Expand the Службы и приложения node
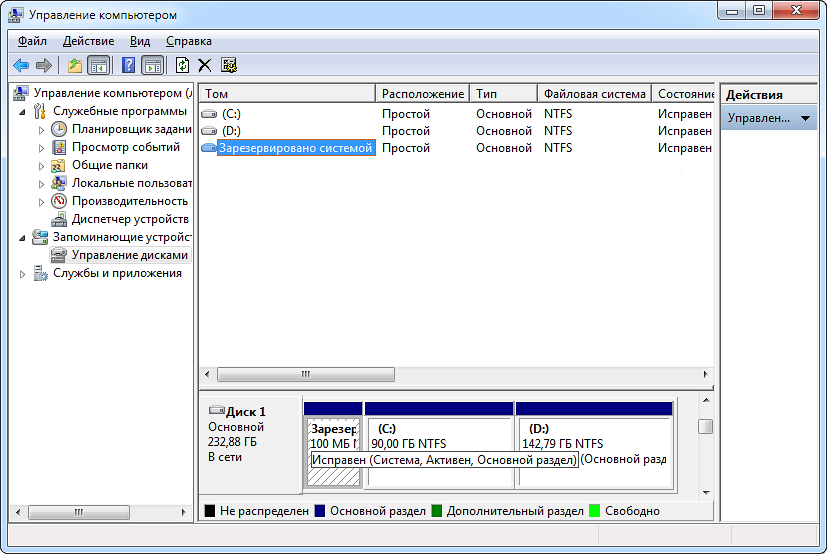This screenshot has height=554, width=827. (x=22, y=274)
